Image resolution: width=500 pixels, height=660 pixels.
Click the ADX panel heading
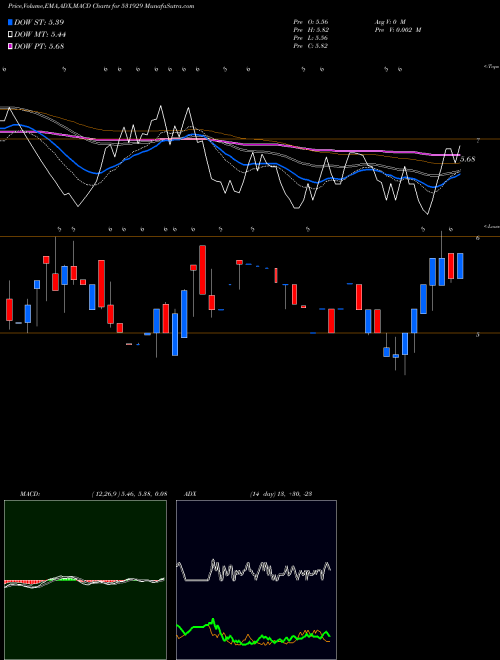click(x=190, y=493)
